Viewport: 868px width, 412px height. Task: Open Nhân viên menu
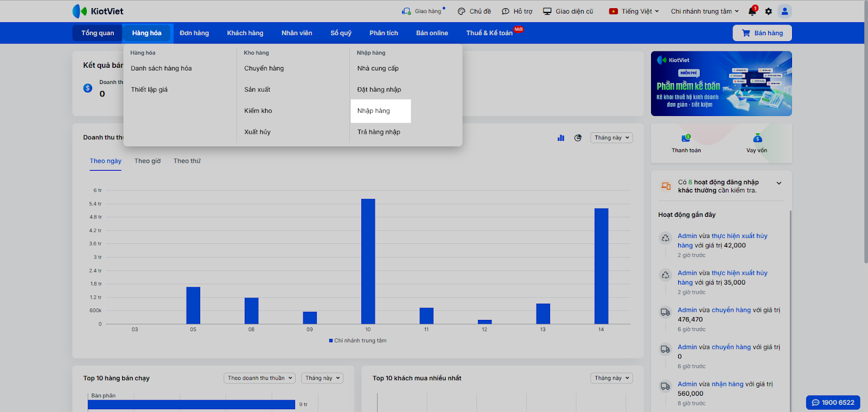pos(297,33)
